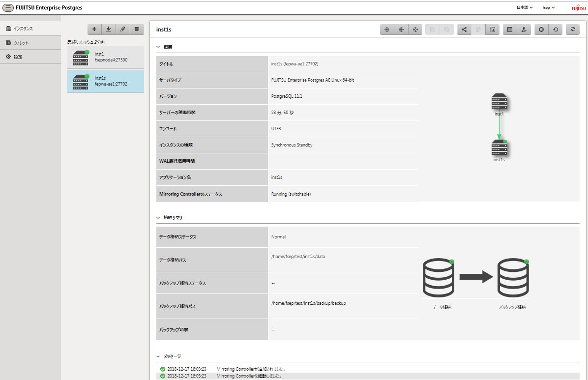Click the refresh double-arrow icon
588x380 pixels.
tap(573, 29)
